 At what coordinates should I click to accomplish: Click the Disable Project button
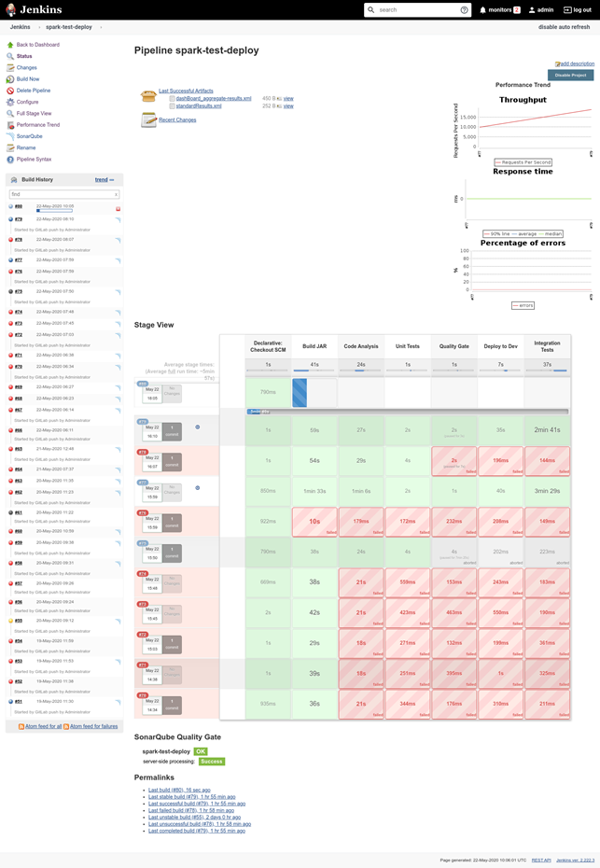[x=571, y=76]
